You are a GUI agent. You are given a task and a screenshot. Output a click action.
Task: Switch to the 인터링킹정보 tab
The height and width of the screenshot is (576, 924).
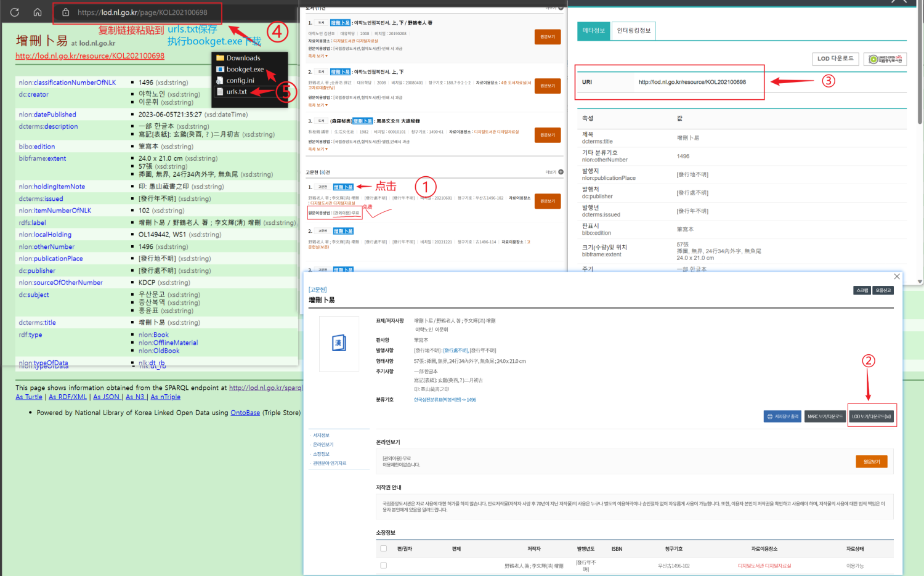pos(633,31)
